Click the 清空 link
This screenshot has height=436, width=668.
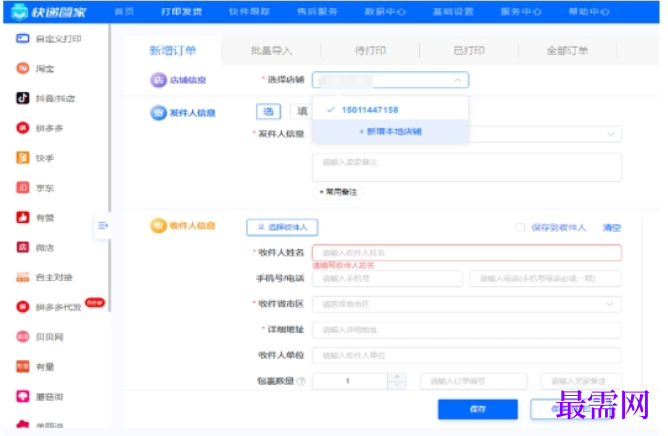[611, 228]
